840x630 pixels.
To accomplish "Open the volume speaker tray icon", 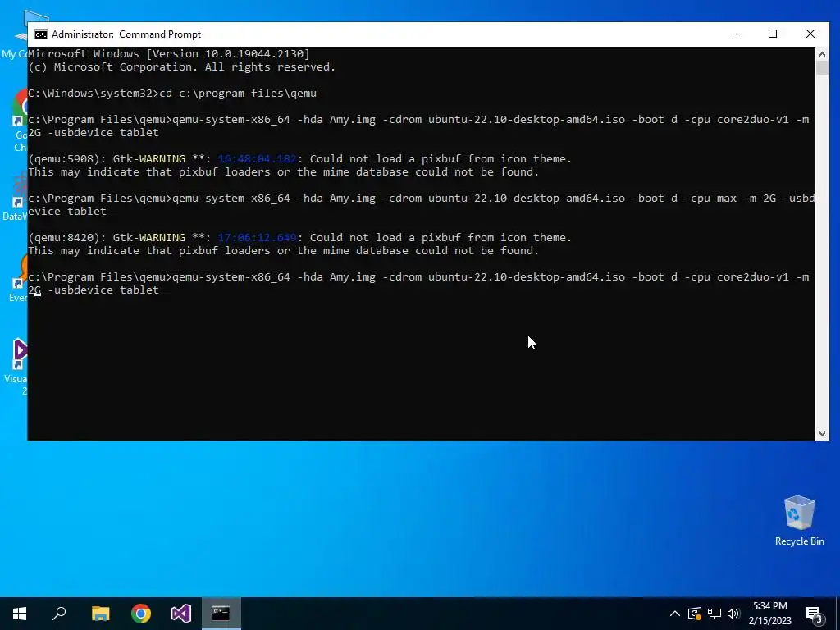I will [733, 614].
